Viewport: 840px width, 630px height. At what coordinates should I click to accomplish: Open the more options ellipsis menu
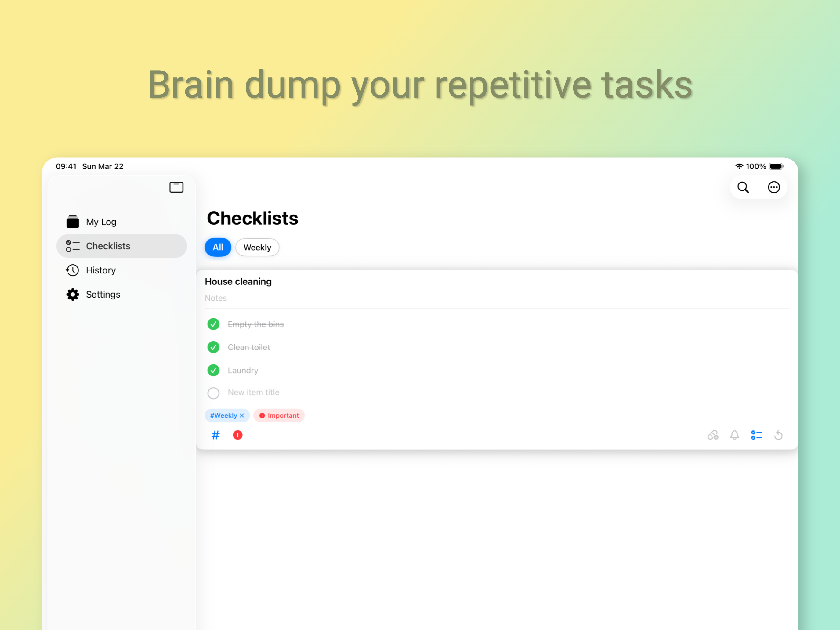(774, 187)
